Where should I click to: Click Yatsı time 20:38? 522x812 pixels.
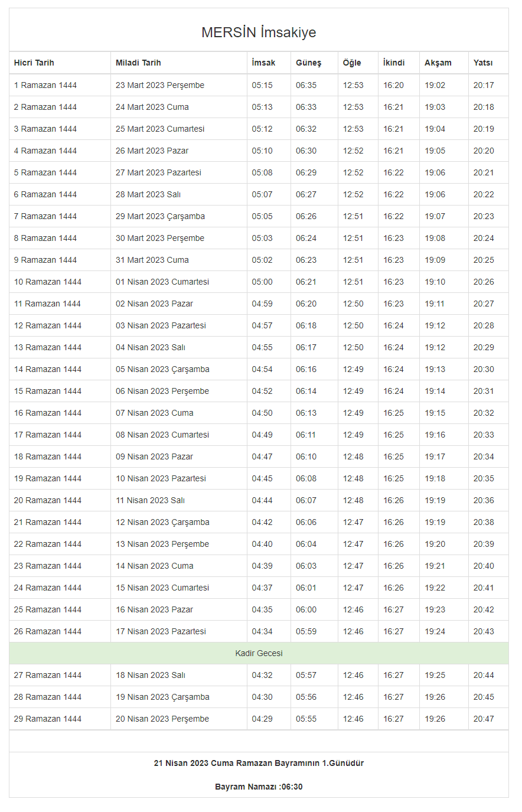click(x=484, y=522)
